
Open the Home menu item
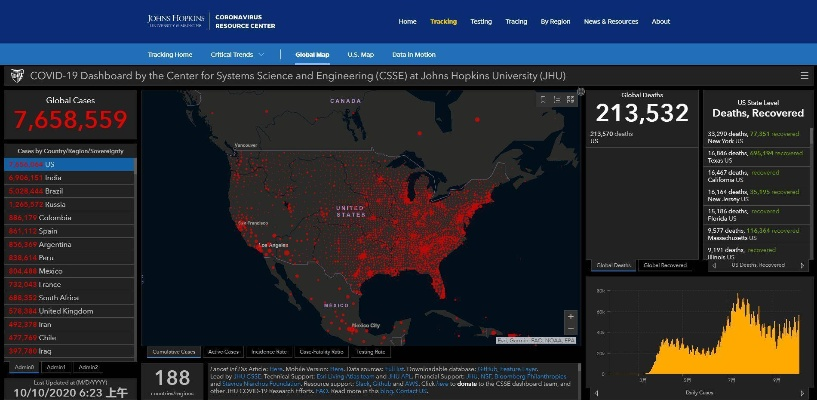(407, 22)
